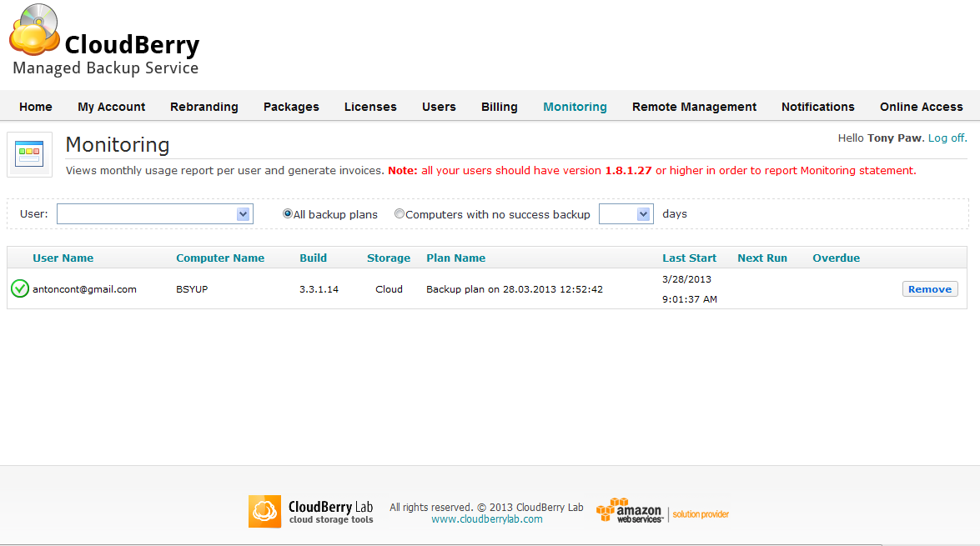980x546 pixels.
Task: Open the User dropdown list
Action: [x=243, y=214]
